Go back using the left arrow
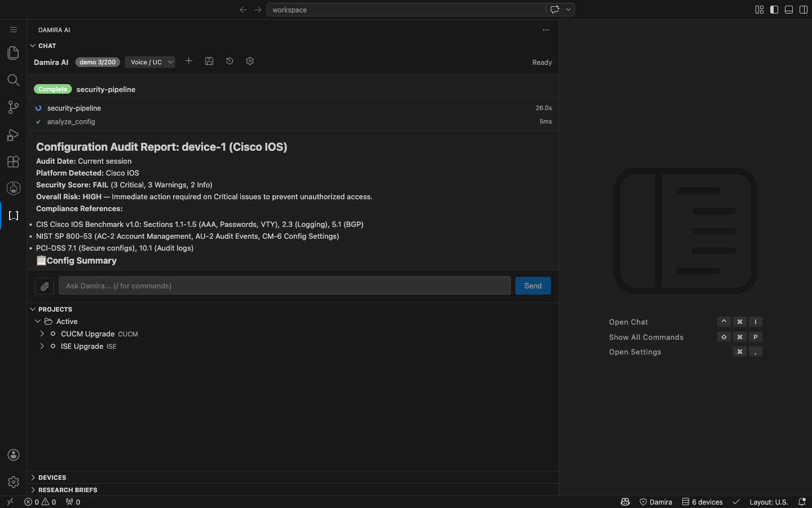 pos(243,10)
